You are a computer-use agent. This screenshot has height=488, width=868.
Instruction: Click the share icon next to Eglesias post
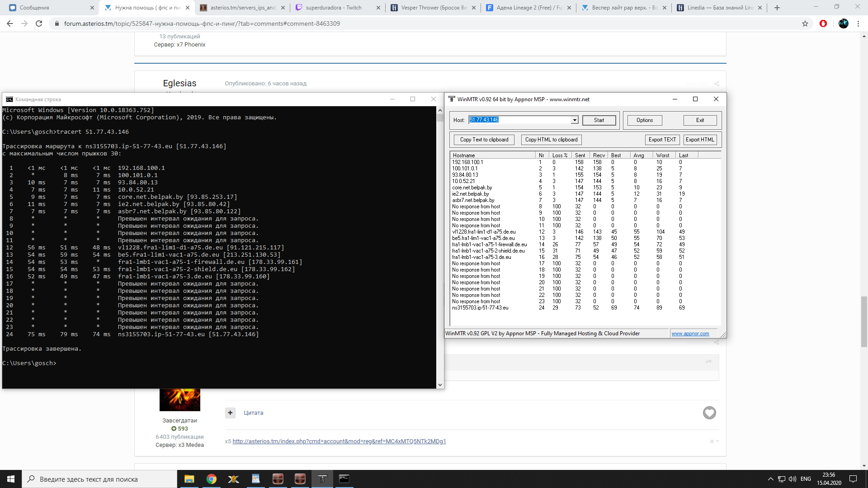pos(717,84)
